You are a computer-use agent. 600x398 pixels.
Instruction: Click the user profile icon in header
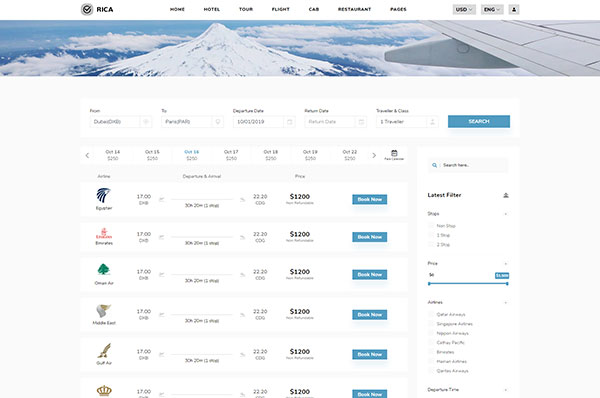[514, 10]
